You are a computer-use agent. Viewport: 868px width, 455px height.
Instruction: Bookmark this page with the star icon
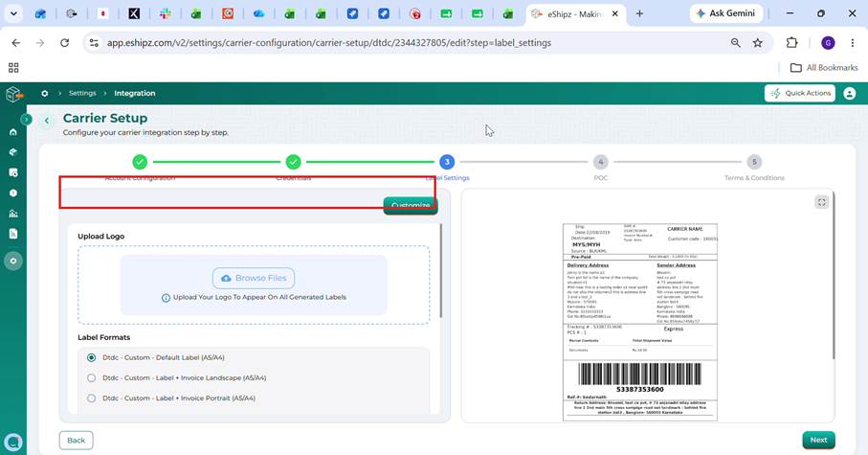pos(757,43)
